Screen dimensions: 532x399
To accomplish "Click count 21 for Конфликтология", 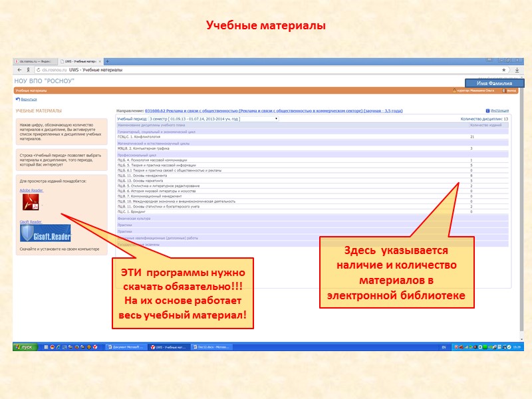I will click(x=472, y=137).
